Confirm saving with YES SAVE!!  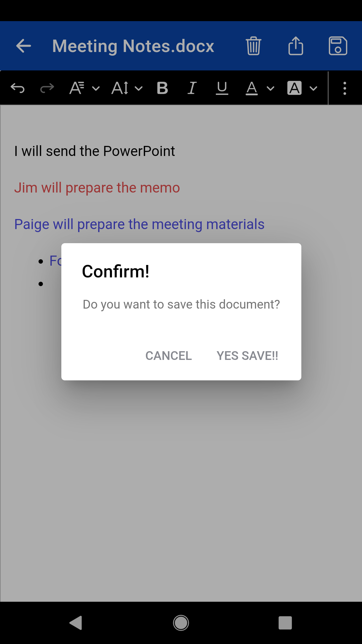coord(248,356)
